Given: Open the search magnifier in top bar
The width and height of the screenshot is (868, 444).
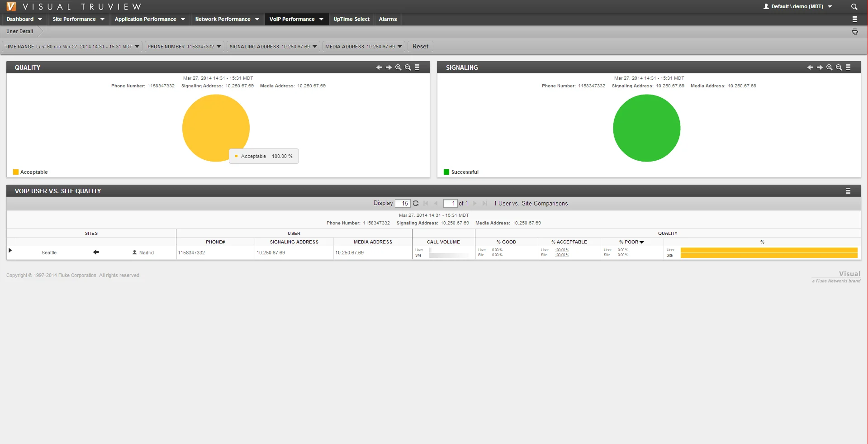Looking at the screenshot, I should click(x=854, y=7).
